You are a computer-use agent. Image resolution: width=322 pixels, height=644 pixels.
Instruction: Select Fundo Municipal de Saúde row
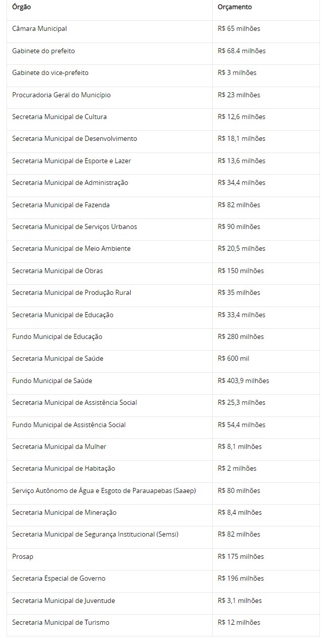pos(52,381)
